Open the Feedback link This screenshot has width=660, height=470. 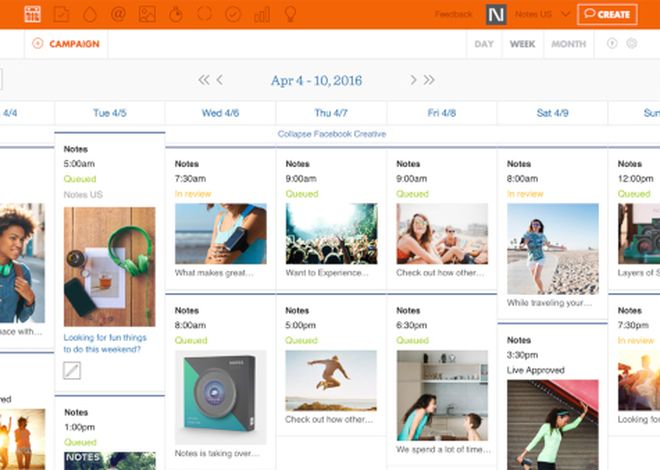tap(453, 14)
